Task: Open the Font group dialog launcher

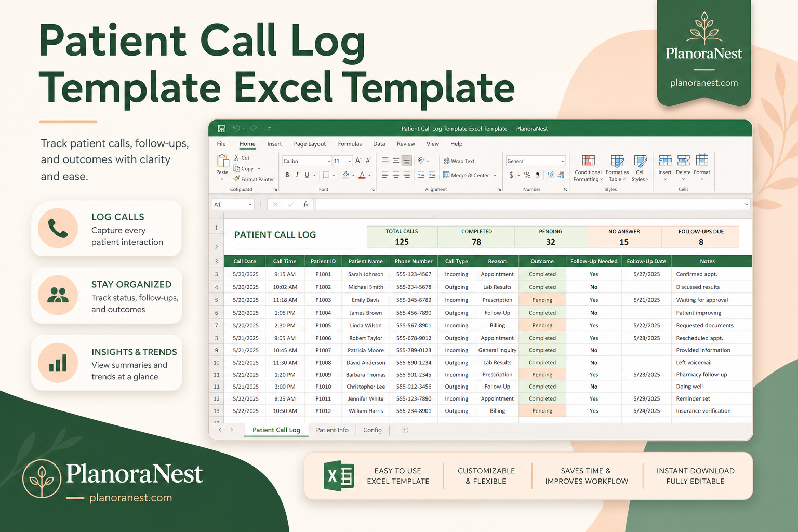Action: click(373, 190)
